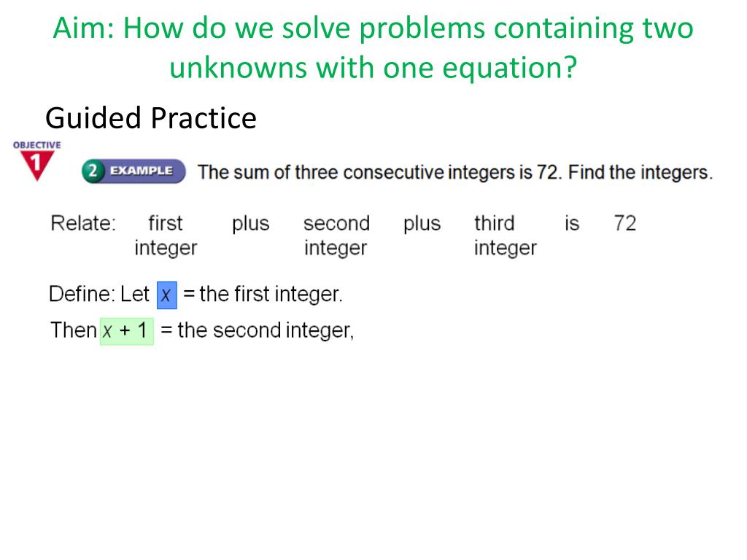This screenshot has width=747, height=560.
Task: Click the green Aim title text
Action: coord(373,47)
